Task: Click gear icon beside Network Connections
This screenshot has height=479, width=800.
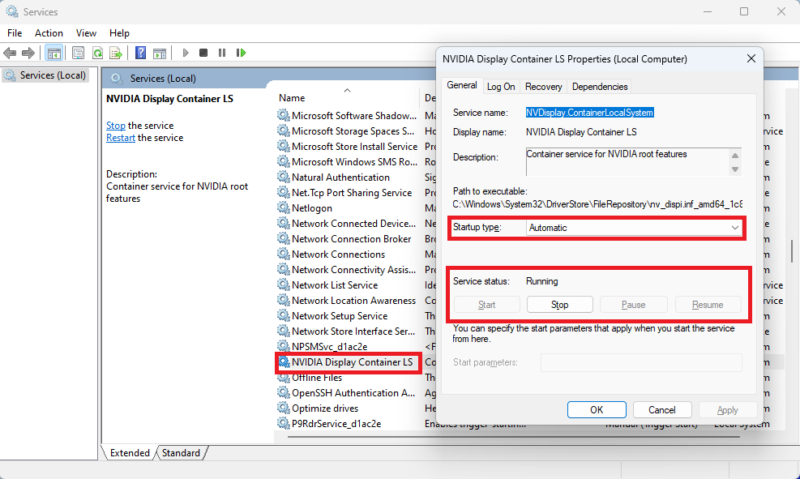Action: [x=283, y=254]
